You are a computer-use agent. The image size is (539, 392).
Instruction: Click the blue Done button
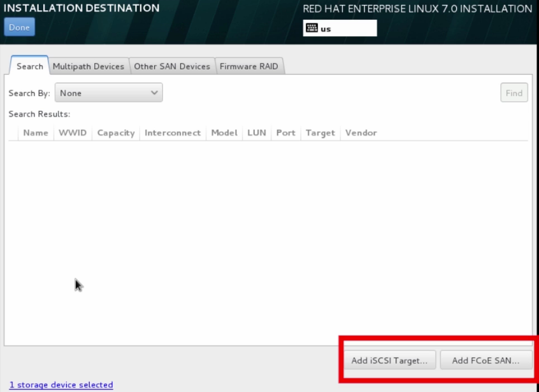(x=19, y=27)
